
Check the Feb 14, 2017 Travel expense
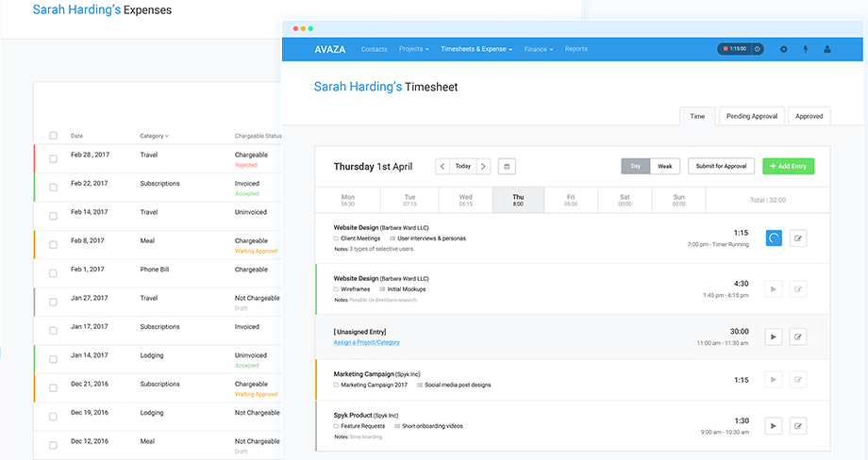coord(53,216)
